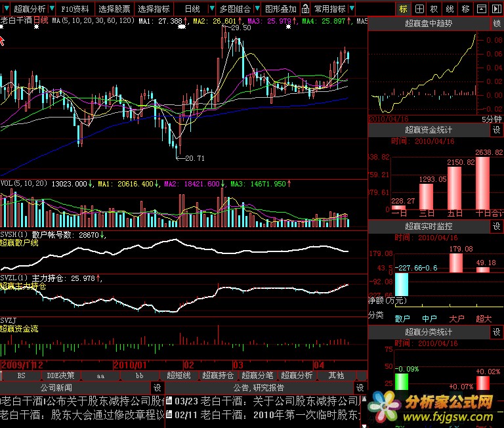The image size is (504, 428).
Task: Click the 超赢分类统计 panel header
Action: 429,332
